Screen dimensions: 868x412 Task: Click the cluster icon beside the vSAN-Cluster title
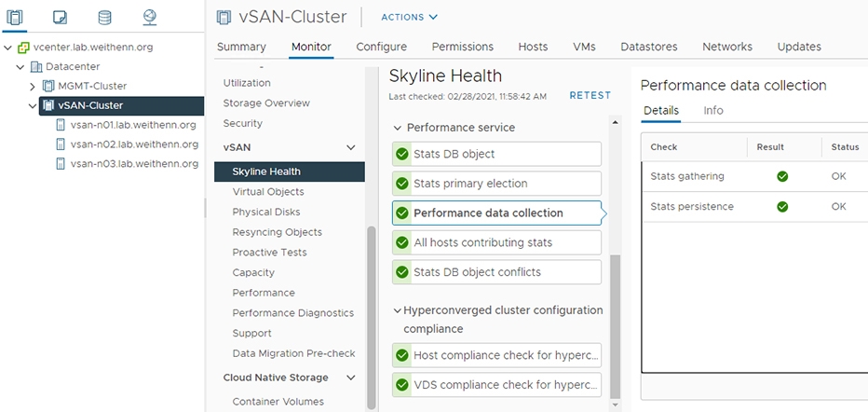(x=224, y=17)
